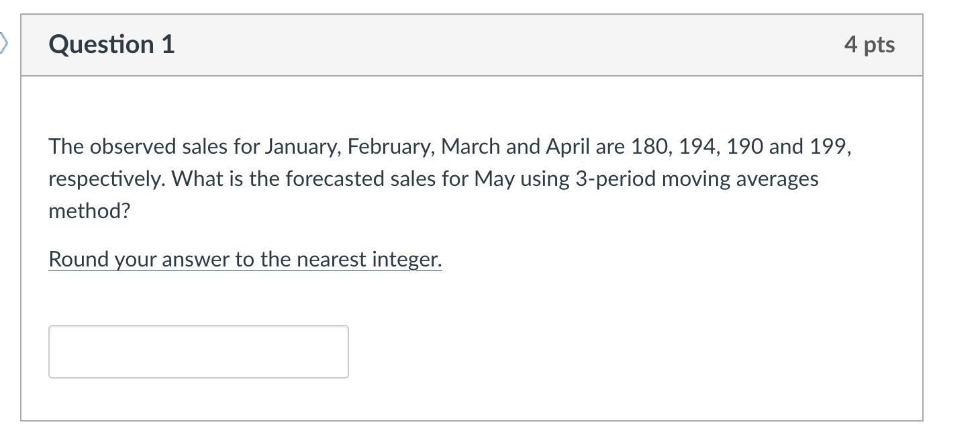
Task: Select 'Round your answer to the nearest integer'
Action: 244,259
